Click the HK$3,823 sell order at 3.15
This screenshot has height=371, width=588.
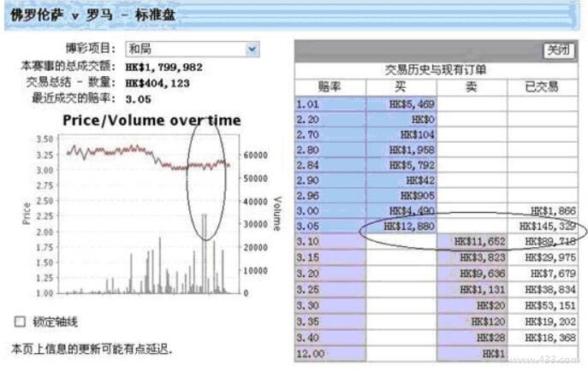click(472, 256)
